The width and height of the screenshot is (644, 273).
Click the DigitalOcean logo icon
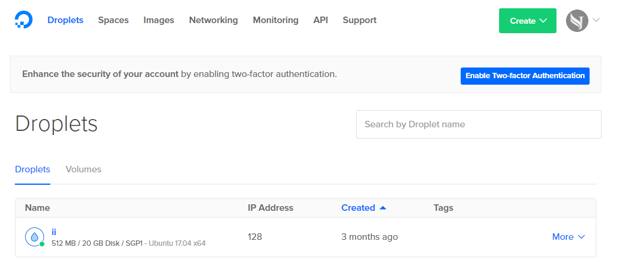pos(24,20)
